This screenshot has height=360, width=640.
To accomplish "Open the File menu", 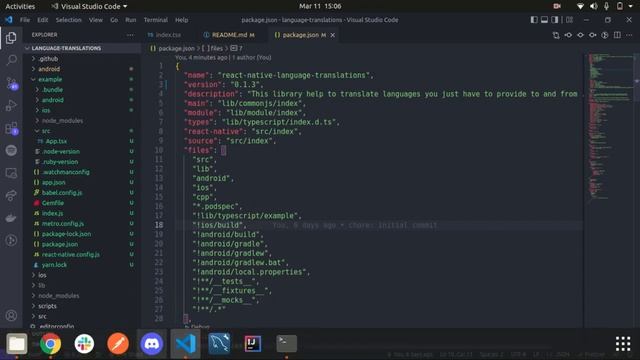I will pos(25,20).
